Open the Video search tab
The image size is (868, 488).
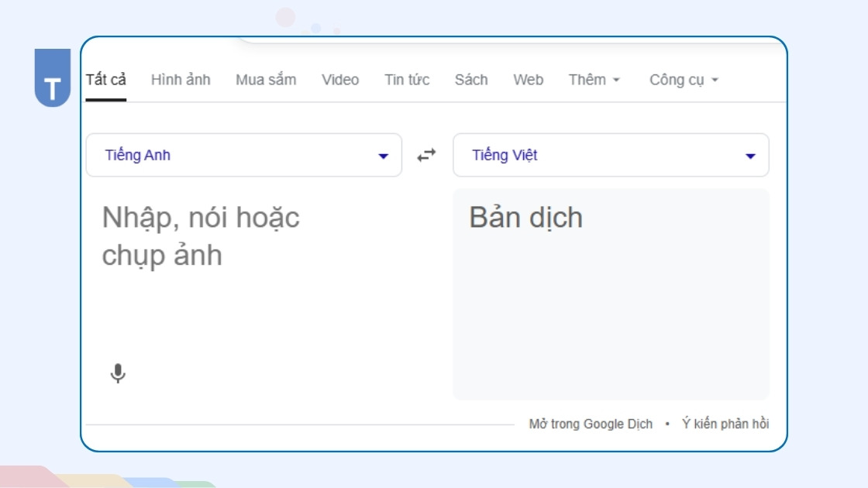(340, 80)
